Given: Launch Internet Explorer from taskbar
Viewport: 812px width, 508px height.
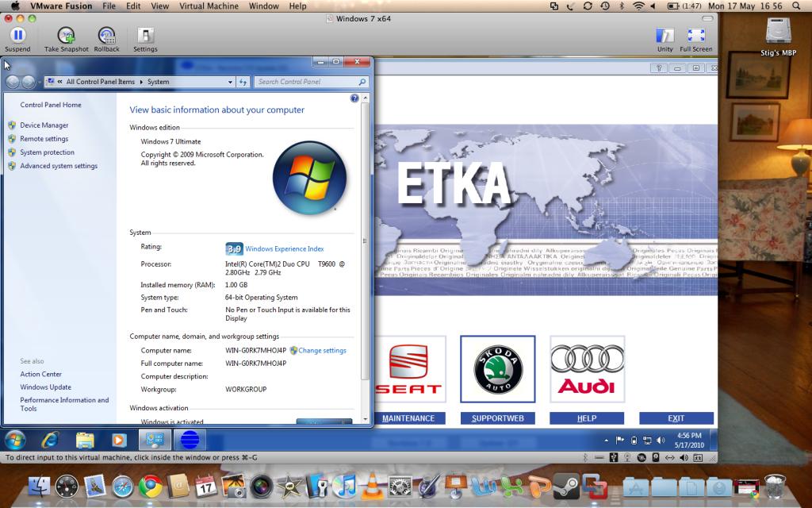Looking at the screenshot, I should (50, 440).
